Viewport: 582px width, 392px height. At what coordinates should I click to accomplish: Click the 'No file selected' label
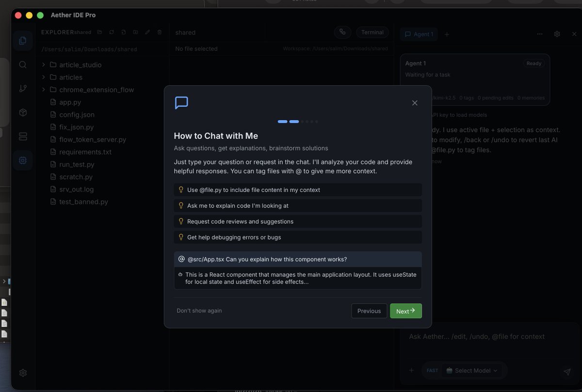pos(196,48)
